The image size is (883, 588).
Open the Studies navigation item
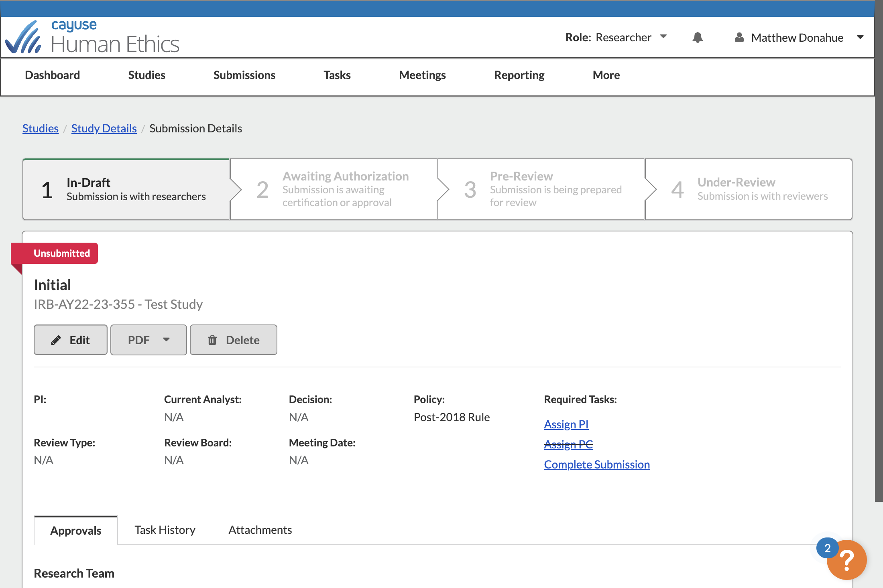[146, 75]
